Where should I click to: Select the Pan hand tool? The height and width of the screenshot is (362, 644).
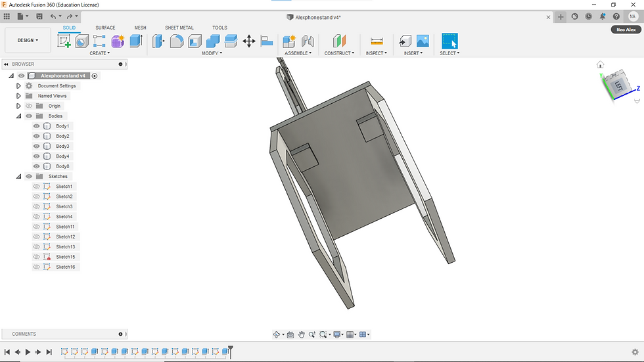pyautogui.click(x=302, y=334)
